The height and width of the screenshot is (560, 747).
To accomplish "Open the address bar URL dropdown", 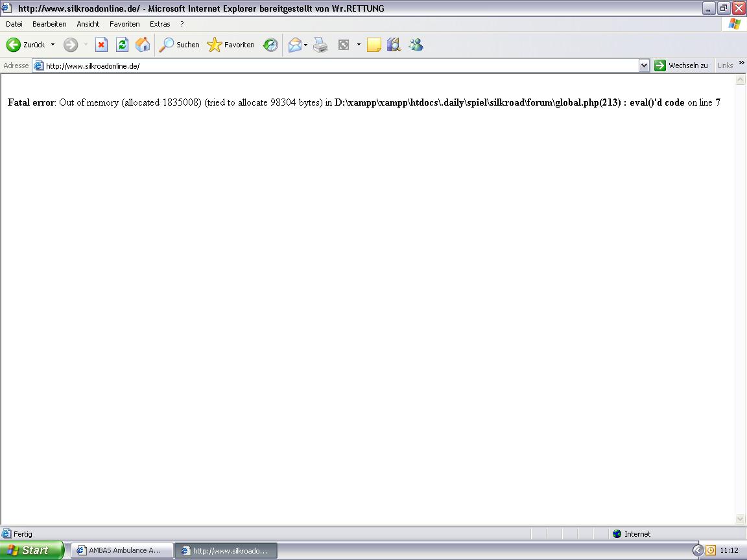I will (644, 65).
